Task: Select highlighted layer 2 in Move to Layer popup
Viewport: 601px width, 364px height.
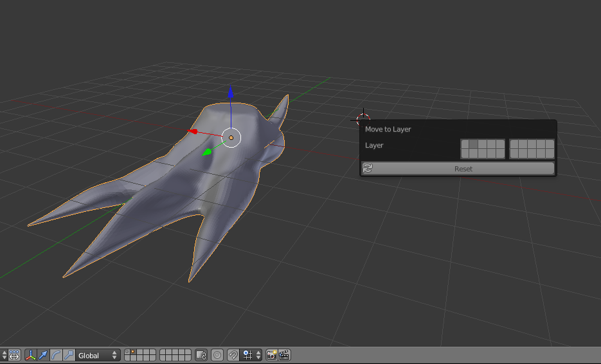Action: (x=473, y=144)
